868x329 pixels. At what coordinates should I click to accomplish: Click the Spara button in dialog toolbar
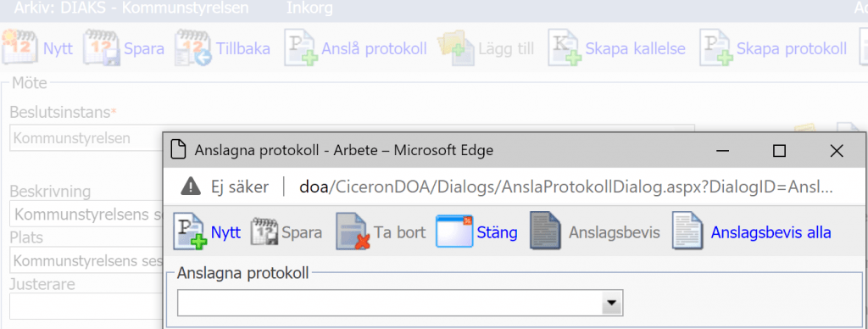click(287, 232)
